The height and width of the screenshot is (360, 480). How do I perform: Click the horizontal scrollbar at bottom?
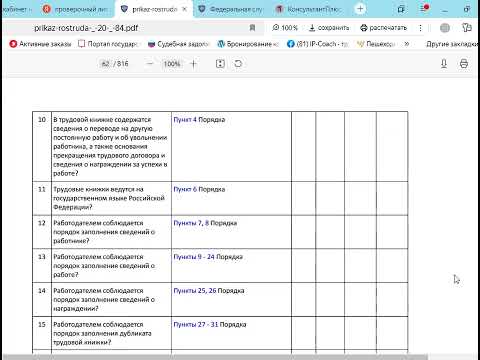[215, 357]
